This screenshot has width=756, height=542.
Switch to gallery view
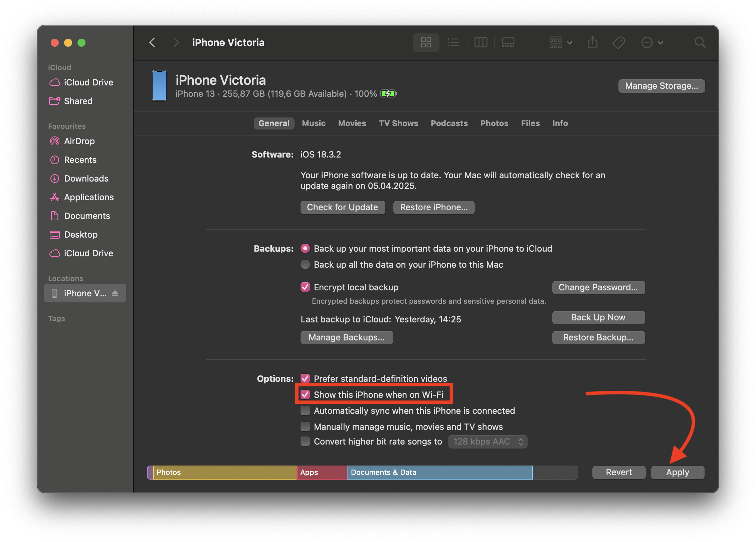508,42
